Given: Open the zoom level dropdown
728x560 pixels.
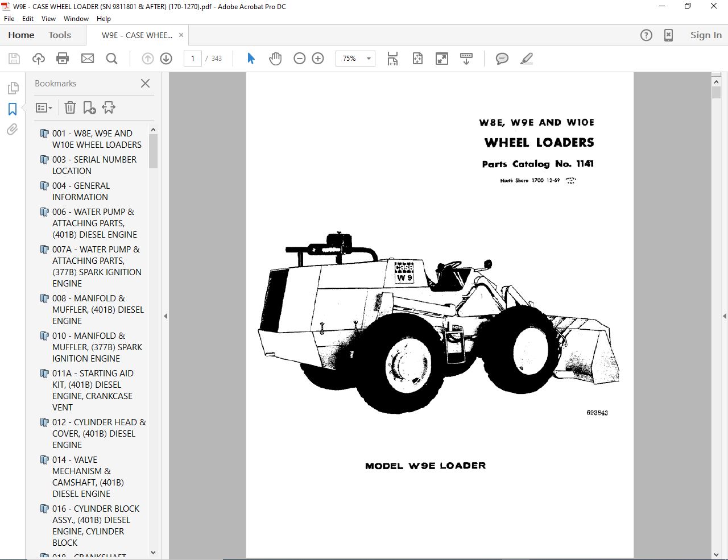Looking at the screenshot, I should pyautogui.click(x=368, y=59).
